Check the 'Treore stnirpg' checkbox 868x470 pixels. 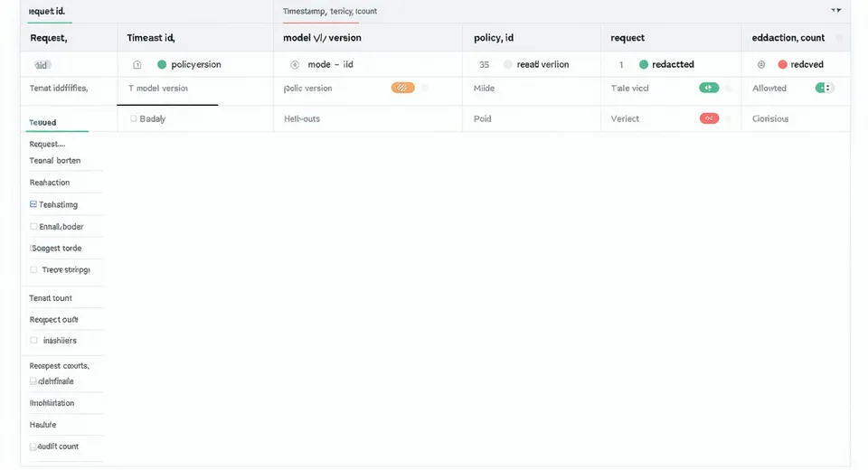click(x=33, y=269)
